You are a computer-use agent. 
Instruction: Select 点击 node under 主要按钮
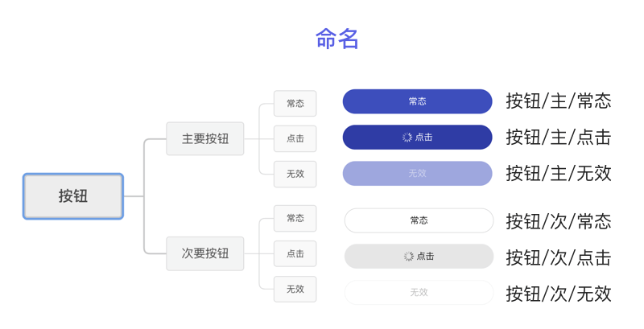(295, 138)
